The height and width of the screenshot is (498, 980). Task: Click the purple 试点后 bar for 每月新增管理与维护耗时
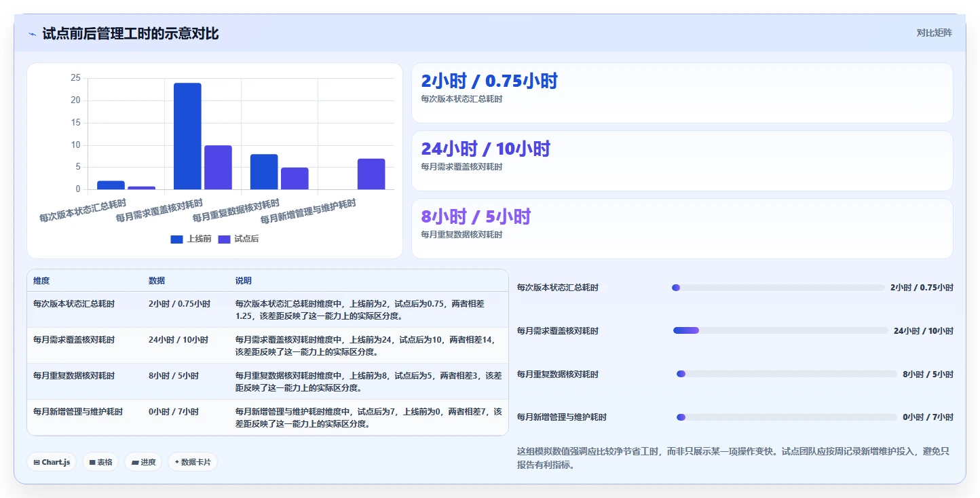pyautogui.click(x=371, y=174)
